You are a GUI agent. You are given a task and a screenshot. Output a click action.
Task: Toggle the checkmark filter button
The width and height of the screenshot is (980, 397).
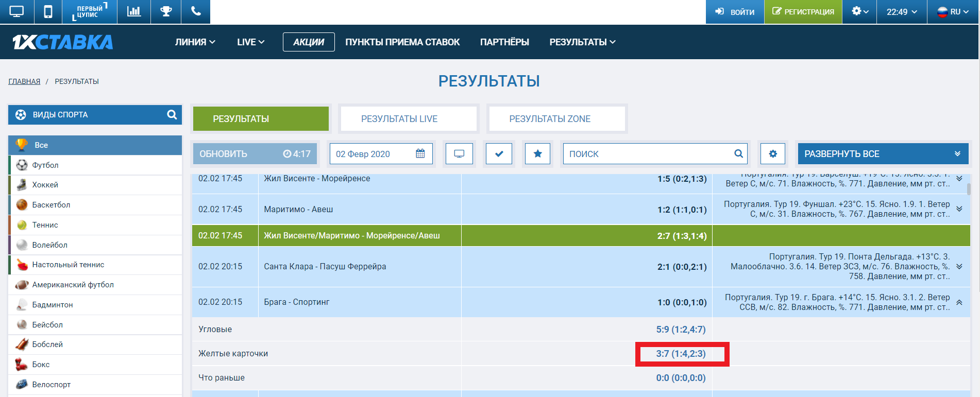pyautogui.click(x=499, y=153)
